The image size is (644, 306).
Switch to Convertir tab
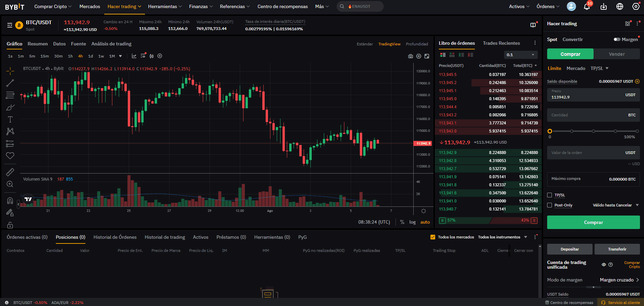[572, 39]
